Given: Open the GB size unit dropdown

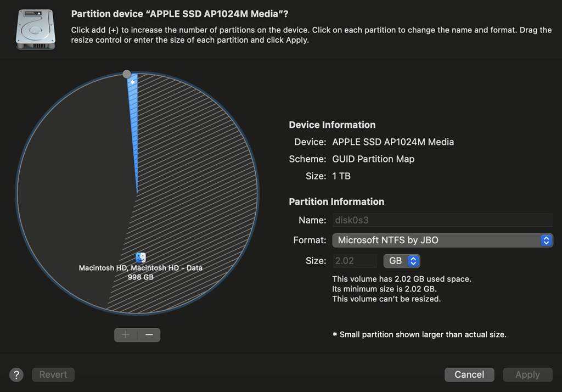Looking at the screenshot, I should (401, 260).
